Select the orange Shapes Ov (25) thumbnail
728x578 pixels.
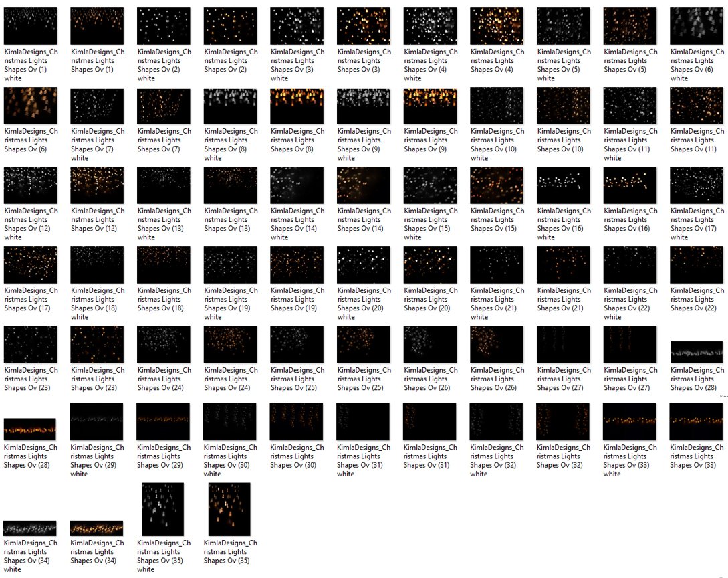click(364, 345)
